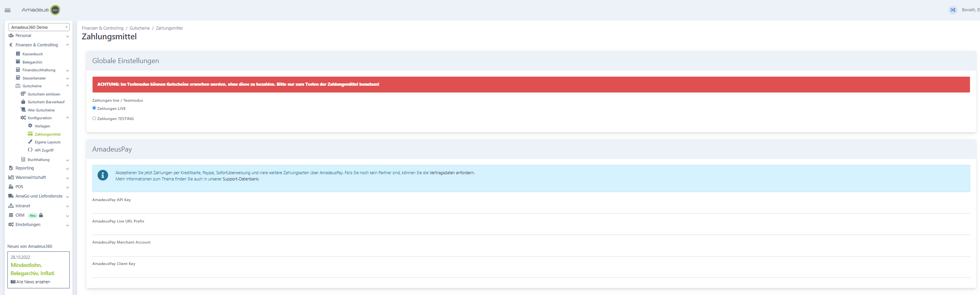Click Alle News ansehen link
Viewport: 980px width, 295px height.
33,282
